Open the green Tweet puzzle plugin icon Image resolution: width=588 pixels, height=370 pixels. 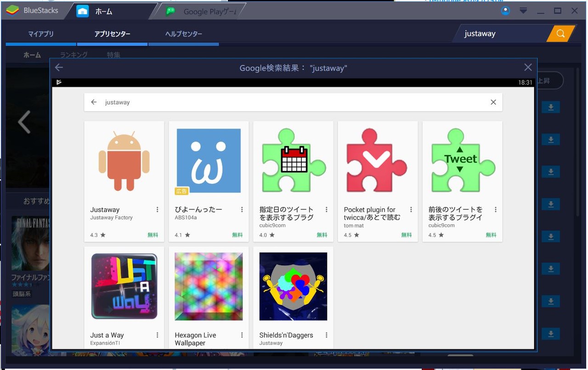pyautogui.click(x=462, y=161)
